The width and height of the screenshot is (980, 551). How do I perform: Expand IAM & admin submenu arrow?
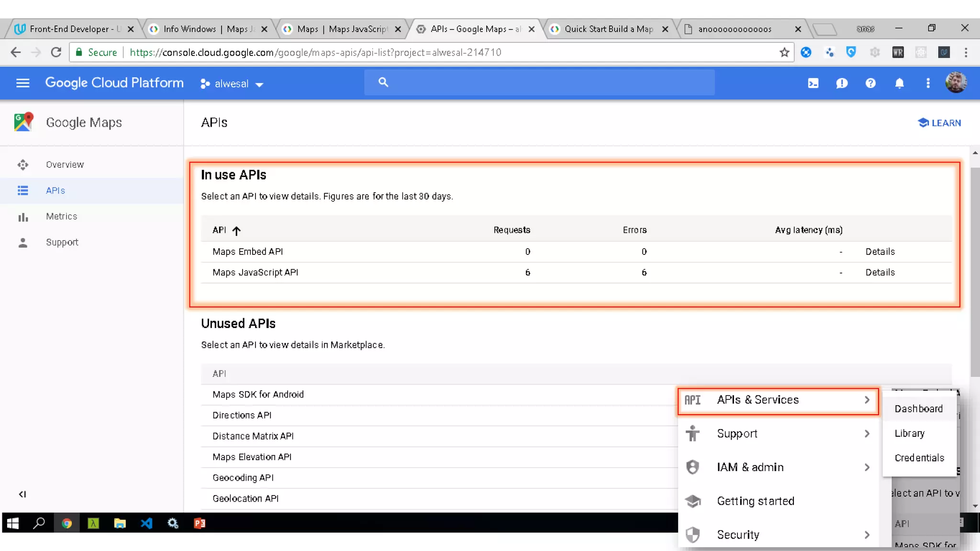click(867, 467)
